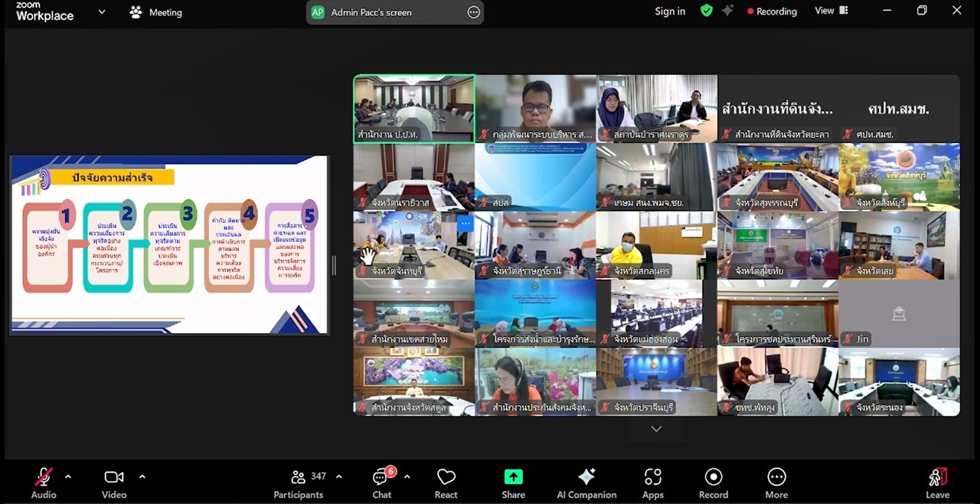This screenshot has width=980, height=504.
Task: Select the จังหวัดเลย video tile
Action: [900, 245]
